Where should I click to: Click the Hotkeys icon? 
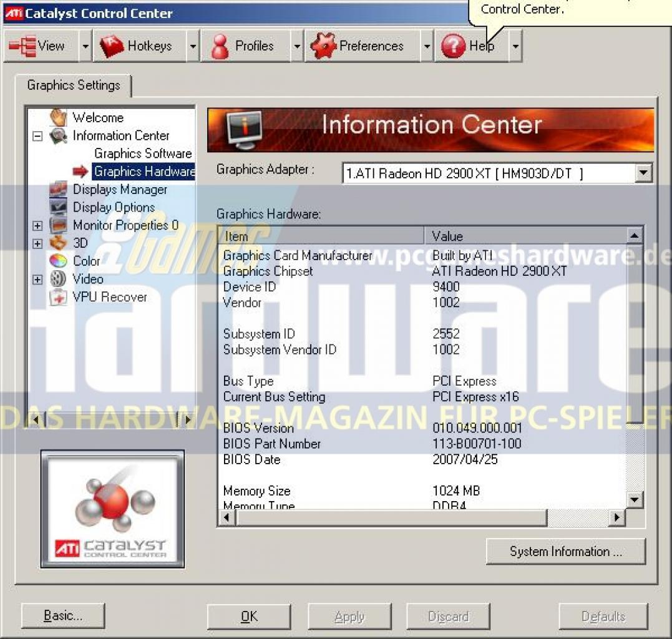[x=112, y=46]
